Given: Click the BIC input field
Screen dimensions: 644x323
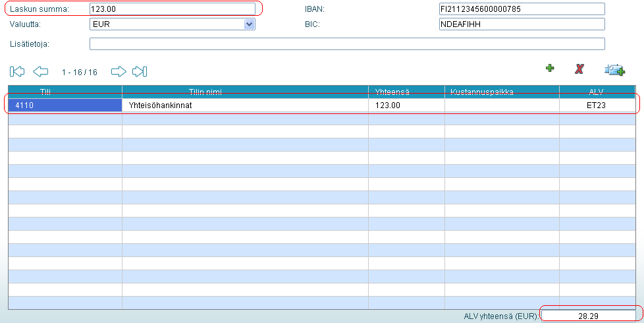Looking at the screenshot, I should [522, 24].
